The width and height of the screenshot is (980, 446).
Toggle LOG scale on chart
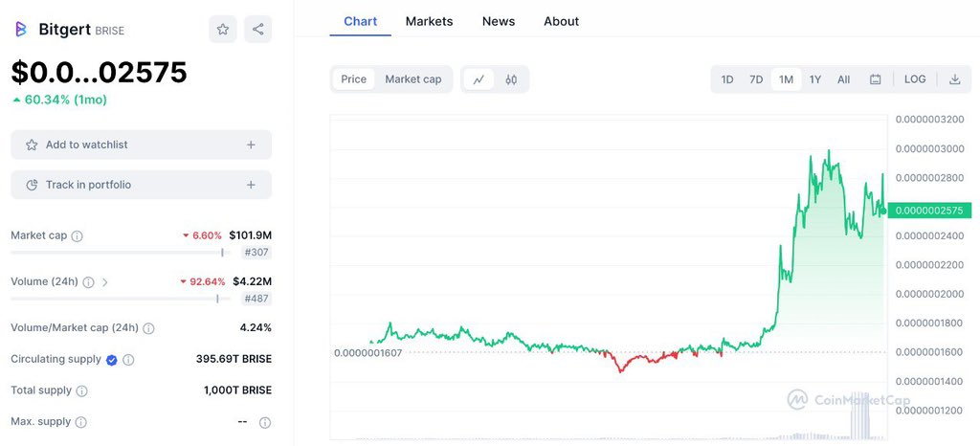pyautogui.click(x=915, y=79)
